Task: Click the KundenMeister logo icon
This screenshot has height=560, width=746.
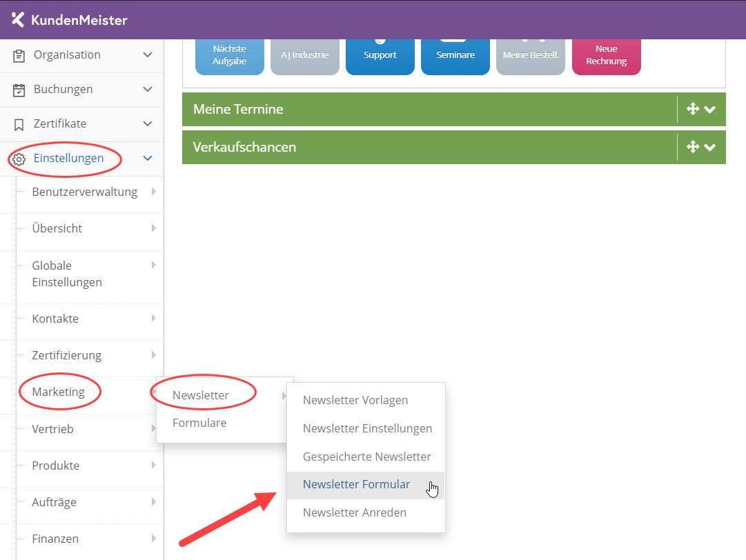Action: 18,19
